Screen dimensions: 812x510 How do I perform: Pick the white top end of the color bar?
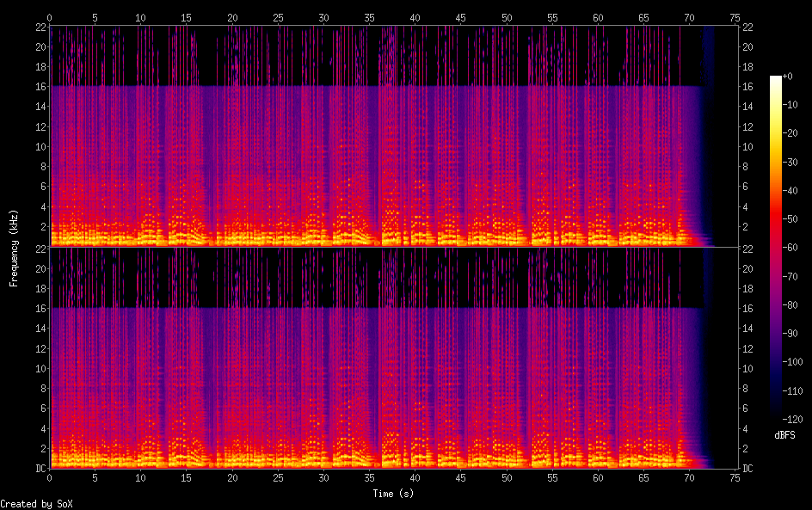tap(776, 79)
